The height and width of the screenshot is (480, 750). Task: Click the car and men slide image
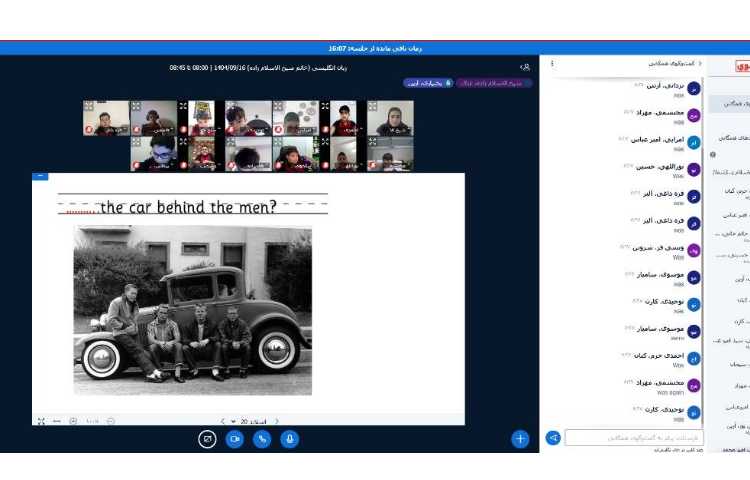pos(192,310)
